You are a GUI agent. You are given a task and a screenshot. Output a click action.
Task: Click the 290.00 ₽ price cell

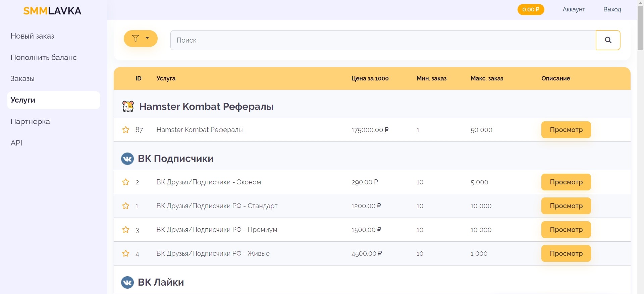(x=365, y=182)
